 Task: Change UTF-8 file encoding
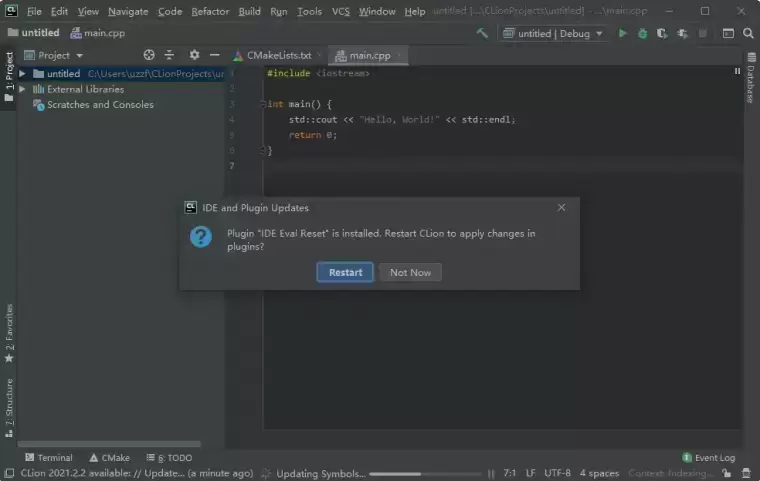coord(557,473)
